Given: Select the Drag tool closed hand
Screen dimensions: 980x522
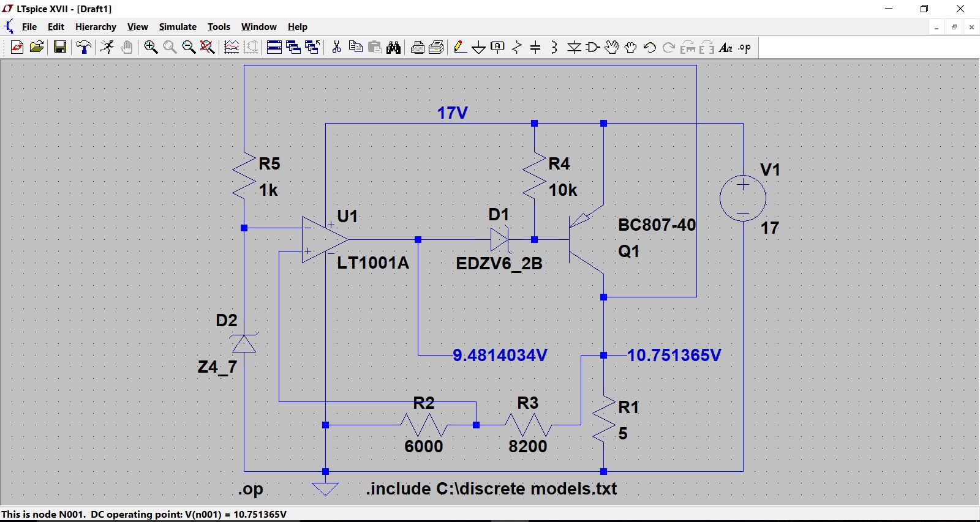Looking at the screenshot, I should [631, 47].
